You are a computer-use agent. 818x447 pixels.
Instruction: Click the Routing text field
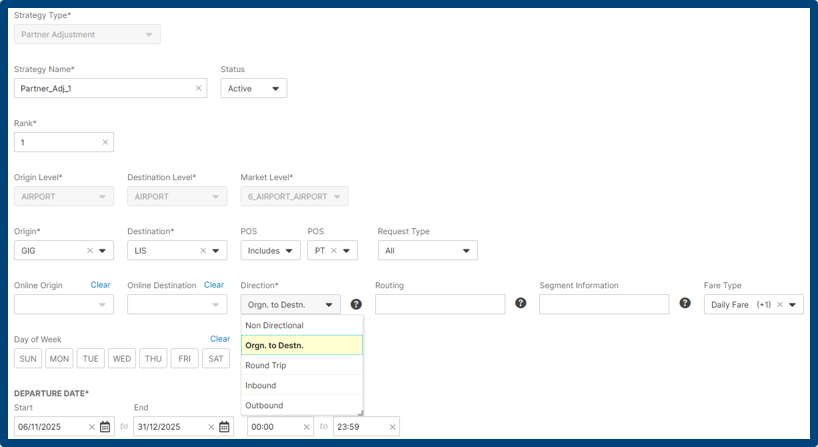click(440, 304)
